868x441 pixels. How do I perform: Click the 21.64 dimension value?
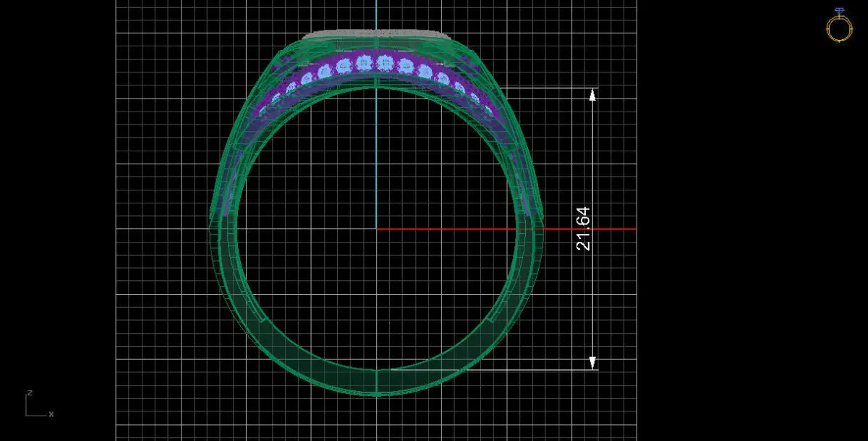(584, 229)
